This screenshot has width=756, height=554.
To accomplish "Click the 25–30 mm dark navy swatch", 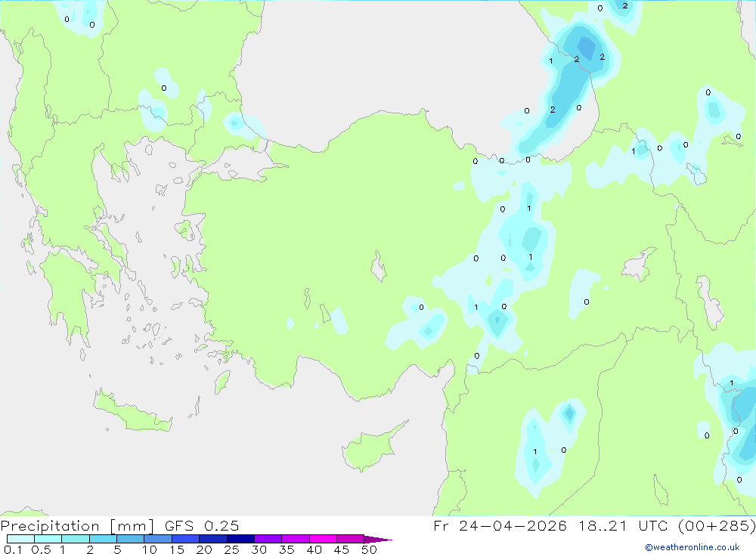I will point(240,539).
